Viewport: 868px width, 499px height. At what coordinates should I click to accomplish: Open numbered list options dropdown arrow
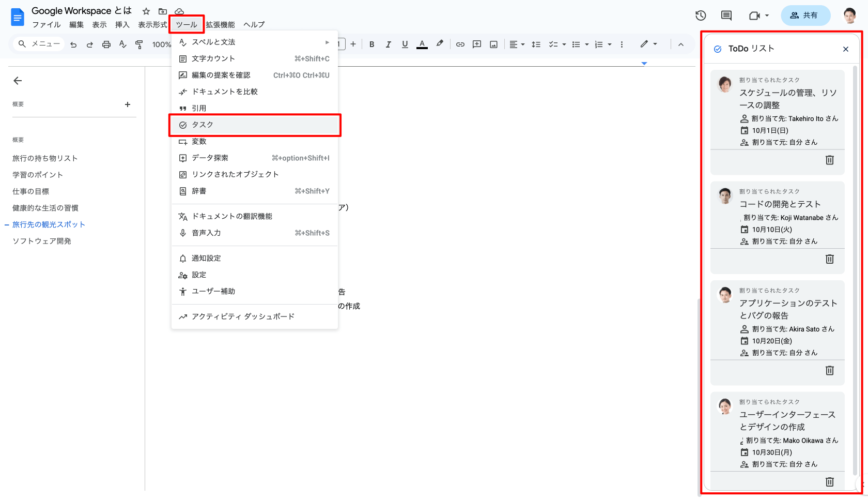pos(610,44)
